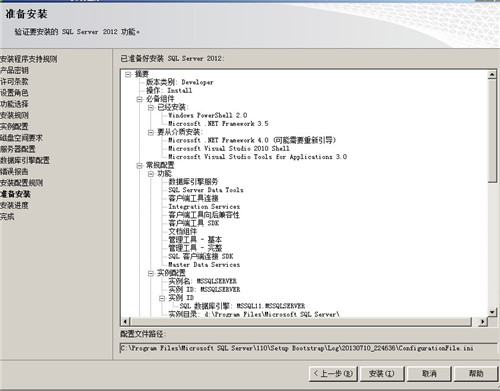Click the vertical scrollbar up arrow

point(492,74)
